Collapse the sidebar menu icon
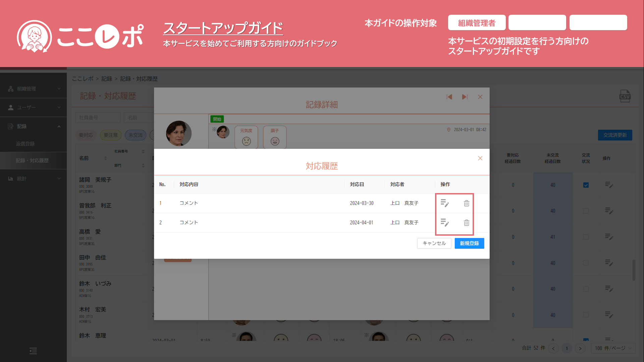 click(33, 351)
